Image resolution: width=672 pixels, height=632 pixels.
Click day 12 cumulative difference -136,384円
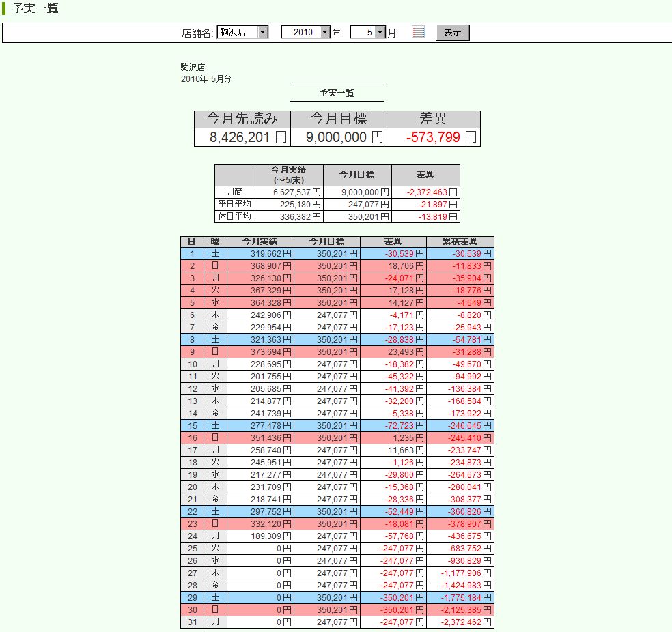pos(460,389)
